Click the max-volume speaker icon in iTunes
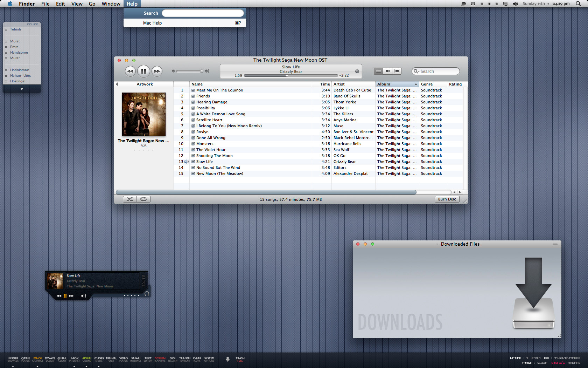 click(207, 71)
